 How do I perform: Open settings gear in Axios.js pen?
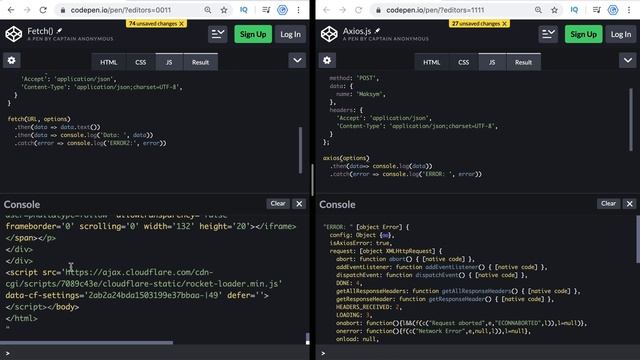pos(327,60)
